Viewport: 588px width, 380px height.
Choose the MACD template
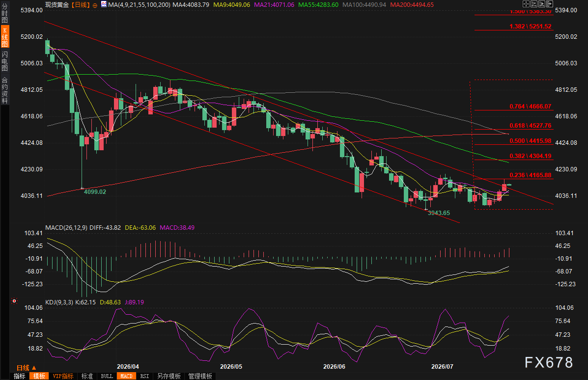coord(126,376)
